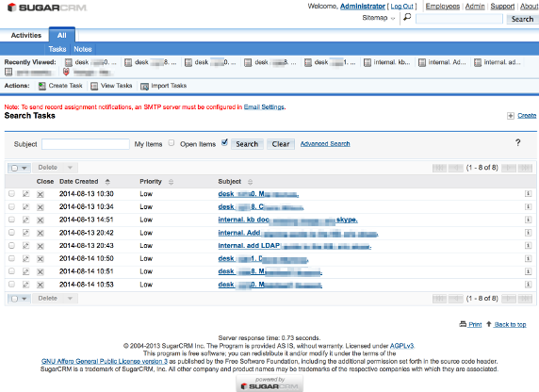
Task: Close task created 2014-08-14 10:53
Action: point(41,285)
